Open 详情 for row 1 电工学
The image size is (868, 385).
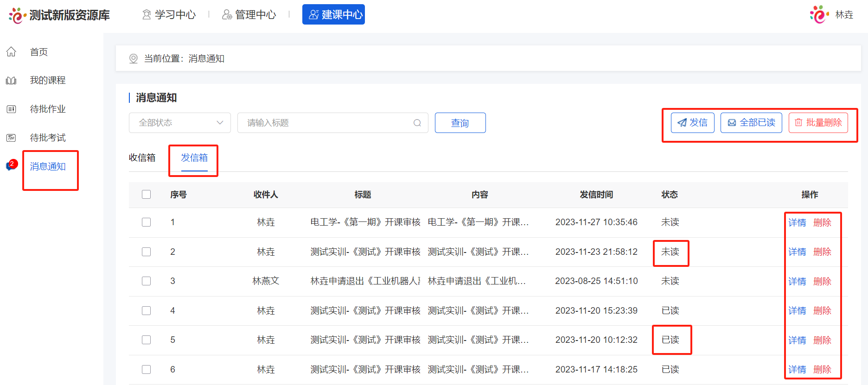click(797, 223)
